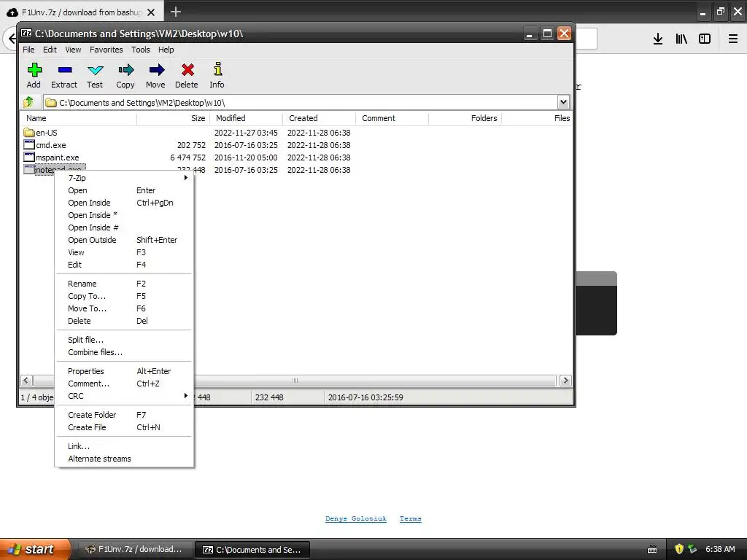Choose Combine files... option
Screen dimensions: 747x560
pyautogui.click(x=124, y=352)
